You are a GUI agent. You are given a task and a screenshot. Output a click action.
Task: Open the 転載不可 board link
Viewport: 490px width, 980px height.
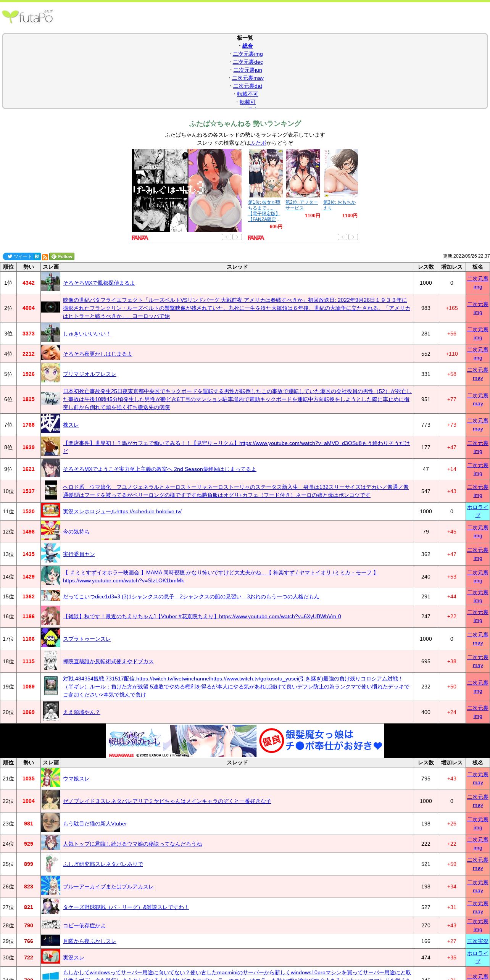point(247,94)
